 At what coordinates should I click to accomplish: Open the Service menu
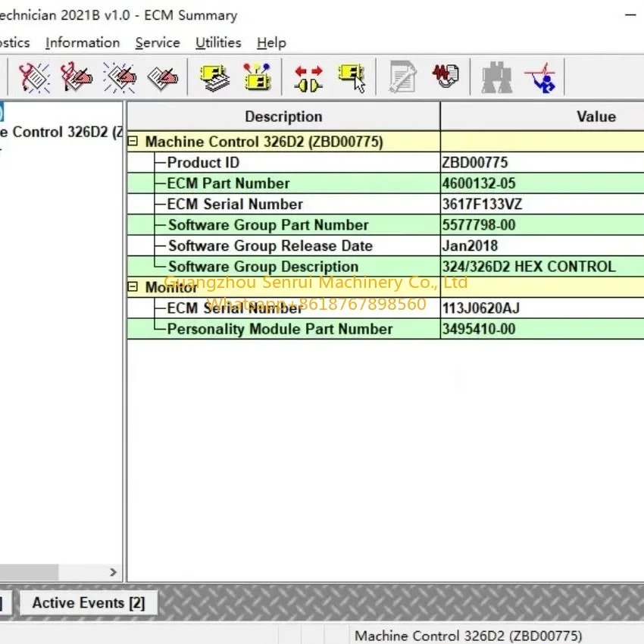coord(158,42)
